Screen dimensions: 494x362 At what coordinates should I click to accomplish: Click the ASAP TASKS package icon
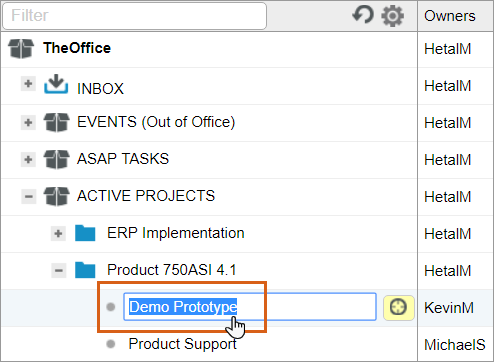57,159
